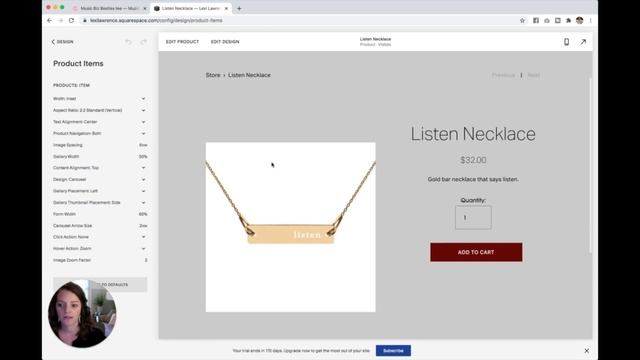Open the Gallery Placement dropdown
The width and height of the screenshot is (640, 360).
point(100,191)
